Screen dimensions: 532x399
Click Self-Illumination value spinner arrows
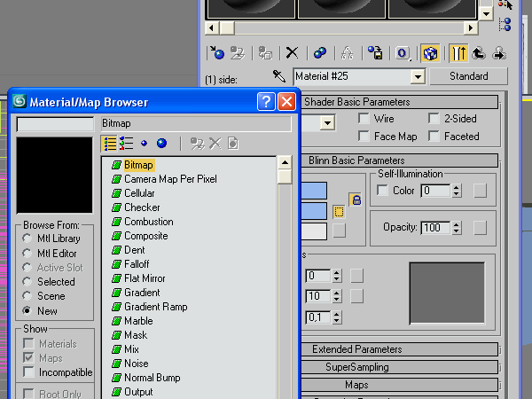pyautogui.click(x=457, y=191)
